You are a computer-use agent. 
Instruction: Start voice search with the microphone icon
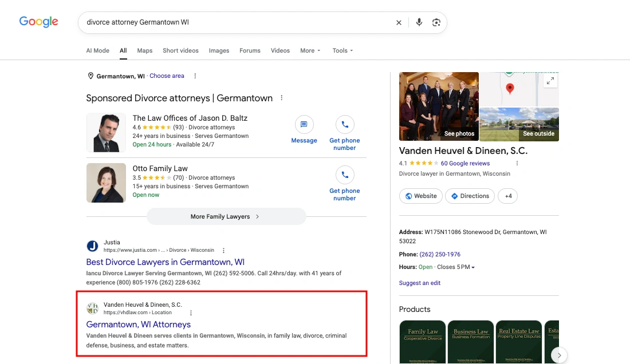(x=419, y=22)
